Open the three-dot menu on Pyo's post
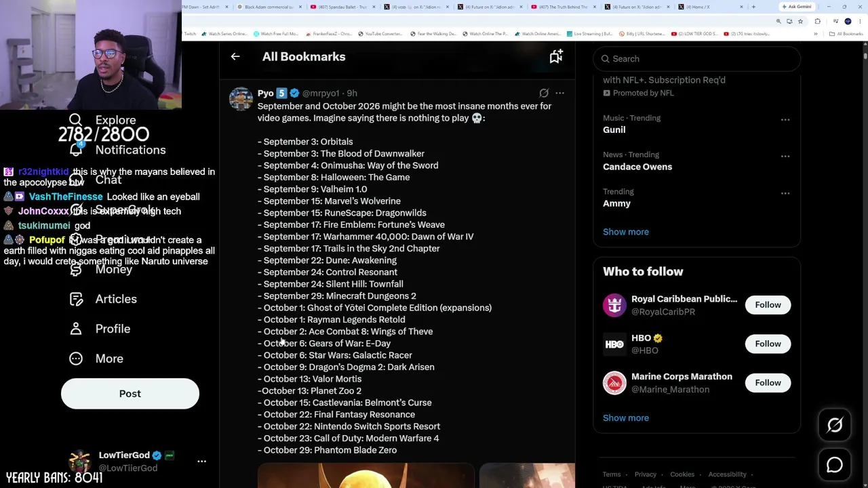The height and width of the screenshot is (488, 868). pyautogui.click(x=559, y=93)
